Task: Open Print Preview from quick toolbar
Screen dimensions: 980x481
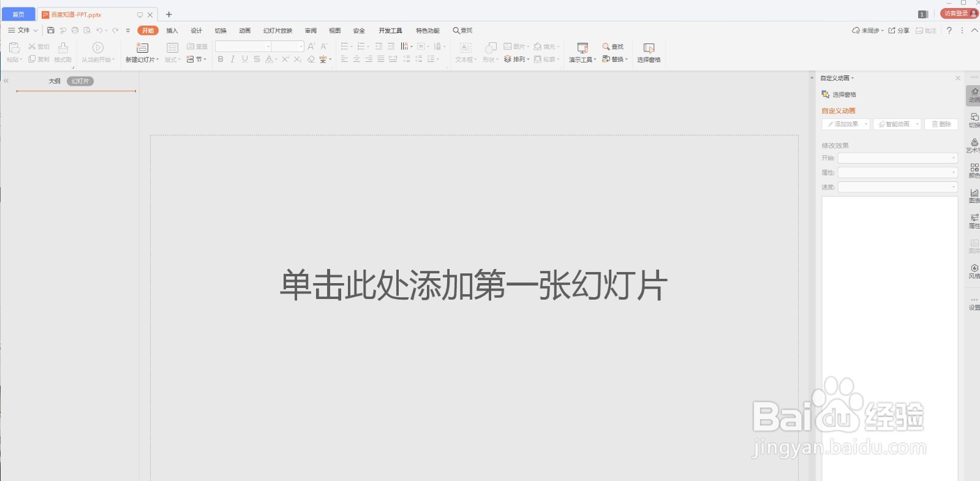Action: click(x=87, y=30)
